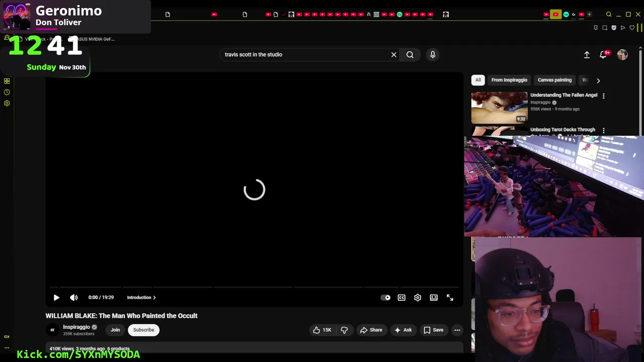
Task: Run search with the magnifier button
Action: pos(410,54)
